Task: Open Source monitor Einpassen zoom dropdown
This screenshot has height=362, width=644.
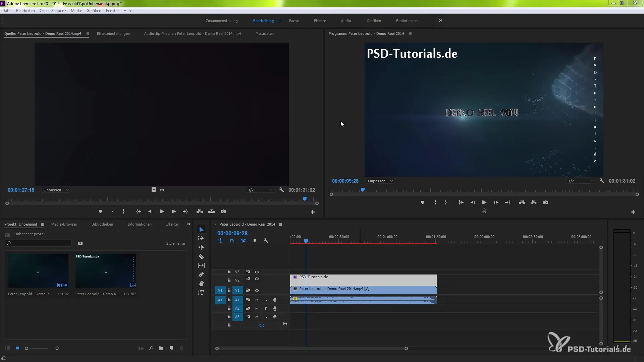Action: (x=56, y=190)
